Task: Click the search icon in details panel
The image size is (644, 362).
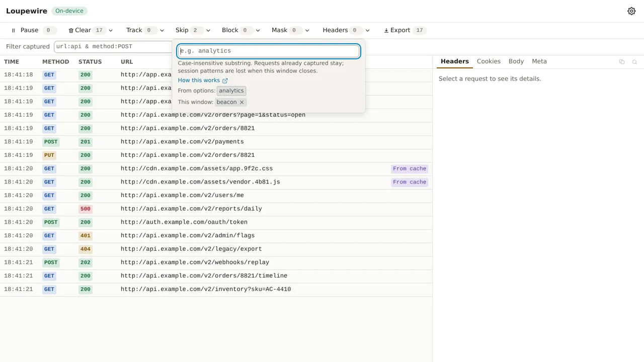Action: pos(634,62)
